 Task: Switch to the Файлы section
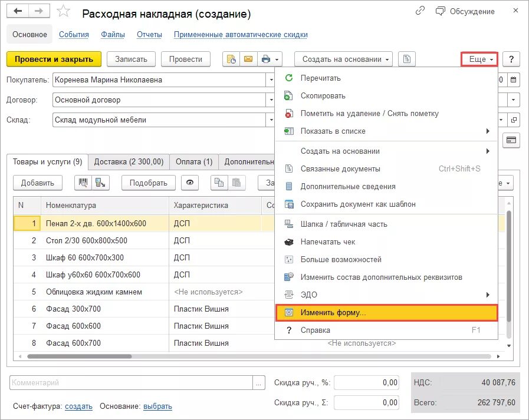(113, 34)
